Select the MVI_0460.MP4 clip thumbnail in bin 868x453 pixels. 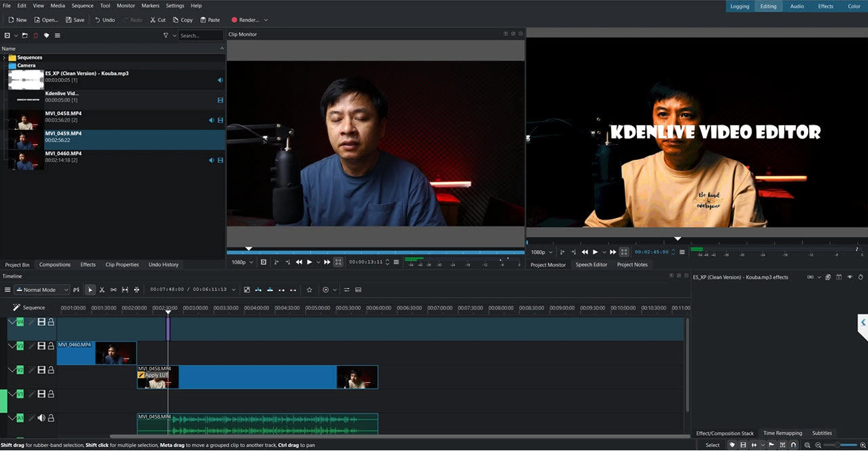(26, 161)
